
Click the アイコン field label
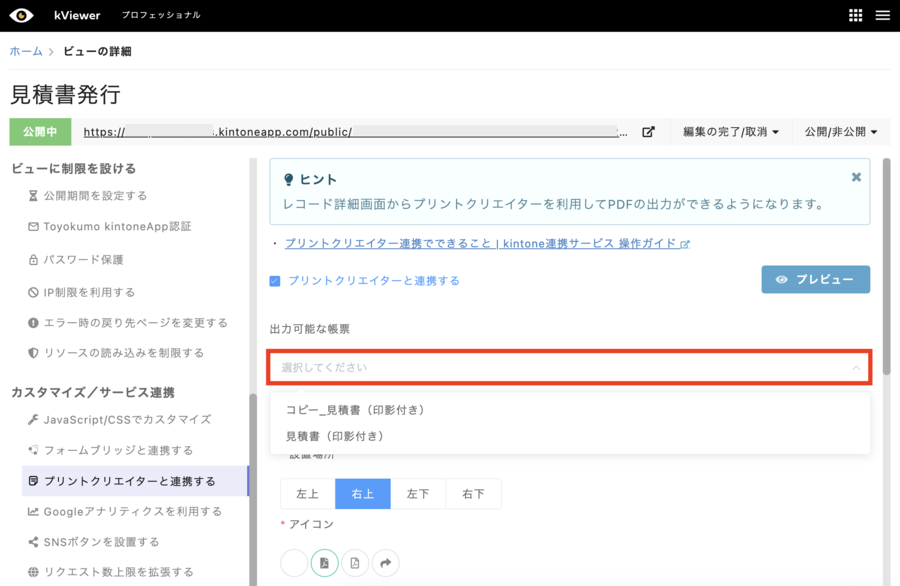coord(311,524)
